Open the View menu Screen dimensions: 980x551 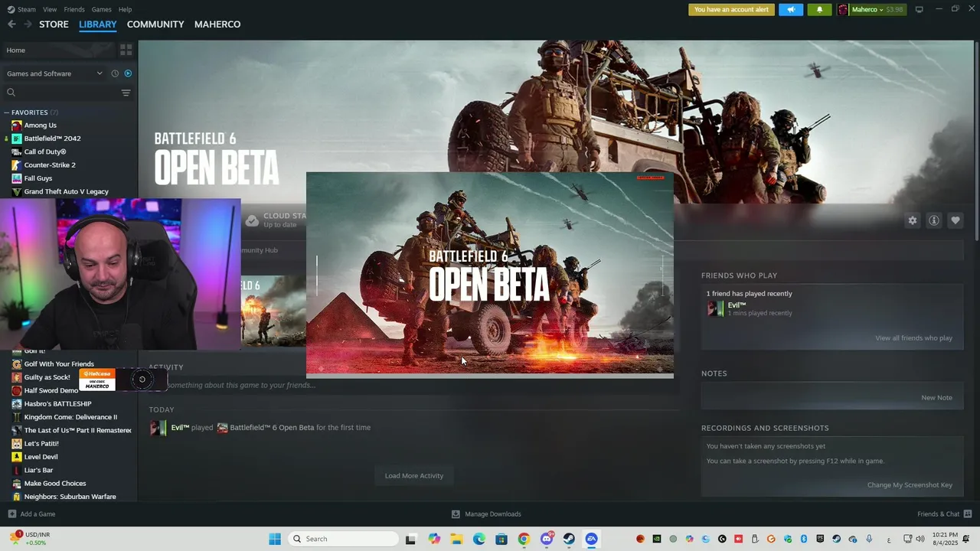point(50,9)
